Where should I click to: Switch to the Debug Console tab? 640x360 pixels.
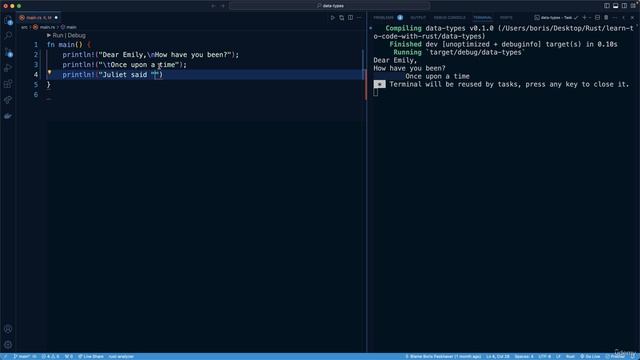coord(449,18)
